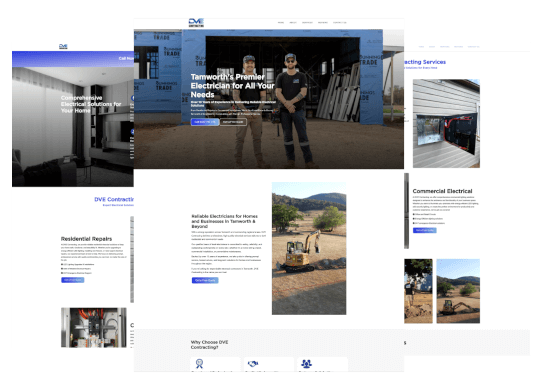Viewport: 538px width, 384px height.
Task: Click the award ribbon icon under Why Choose DVE
Action: [199, 363]
